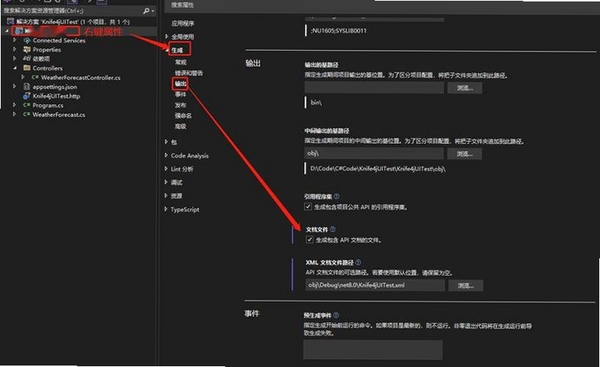Click the D:\Code\C#Code\Knife4jUITest path text

click(x=378, y=169)
